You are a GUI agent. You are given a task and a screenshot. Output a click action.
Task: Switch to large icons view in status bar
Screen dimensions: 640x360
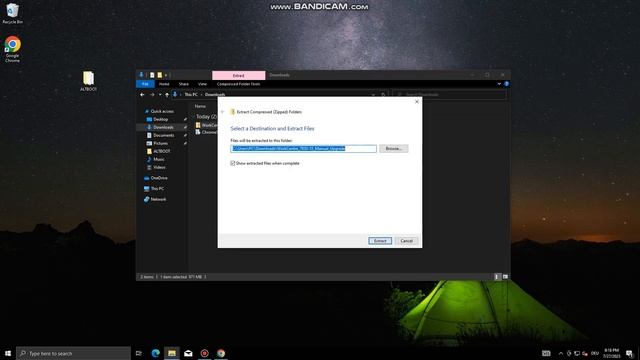(x=505, y=277)
